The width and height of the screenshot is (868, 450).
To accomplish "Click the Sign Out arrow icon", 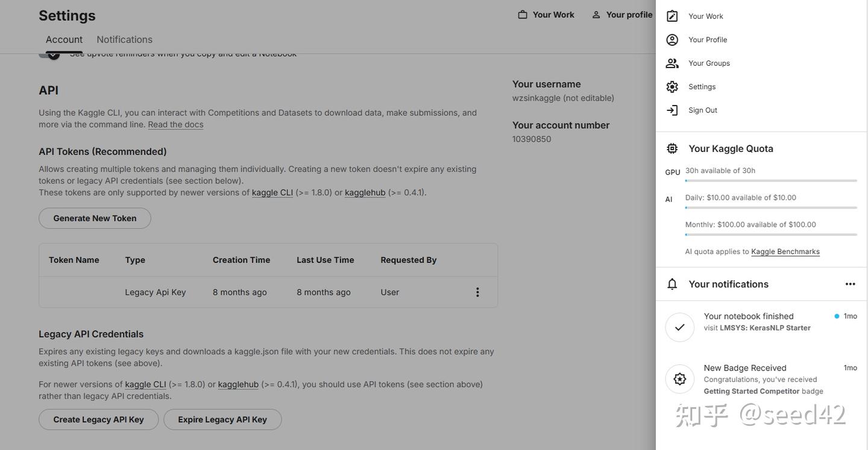I will [x=672, y=110].
